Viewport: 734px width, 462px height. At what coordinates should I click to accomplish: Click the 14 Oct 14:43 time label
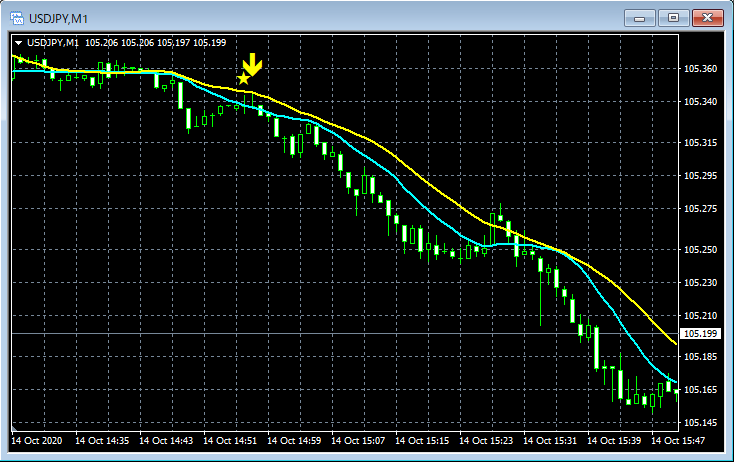point(166,440)
